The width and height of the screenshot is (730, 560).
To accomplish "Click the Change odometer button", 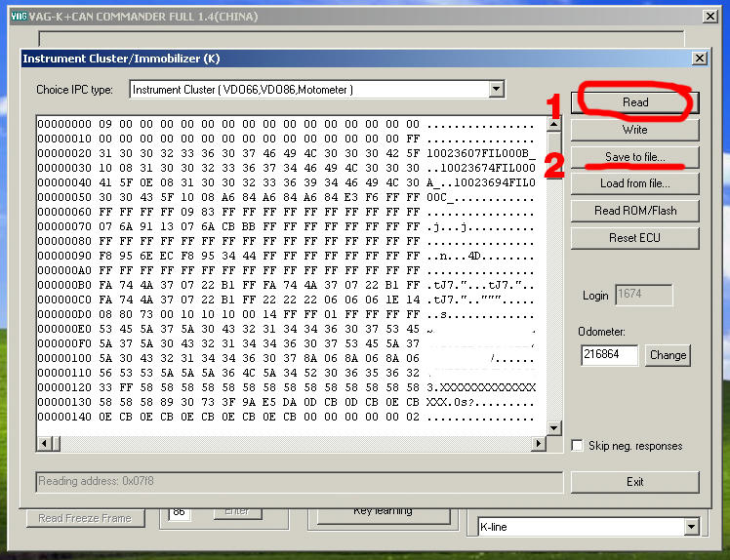I will click(x=668, y=355).
